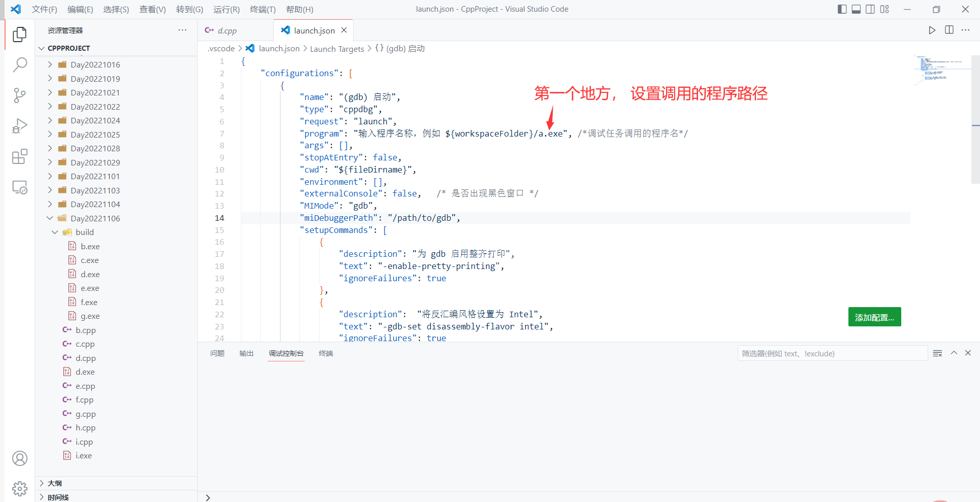Switch to the 输出 panel tab
Image resolution: width=980 pixels, height=502 pixels.
click(246, 353)
